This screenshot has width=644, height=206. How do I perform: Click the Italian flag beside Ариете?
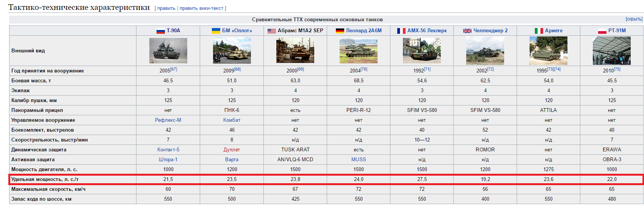(x=539, y=31)
